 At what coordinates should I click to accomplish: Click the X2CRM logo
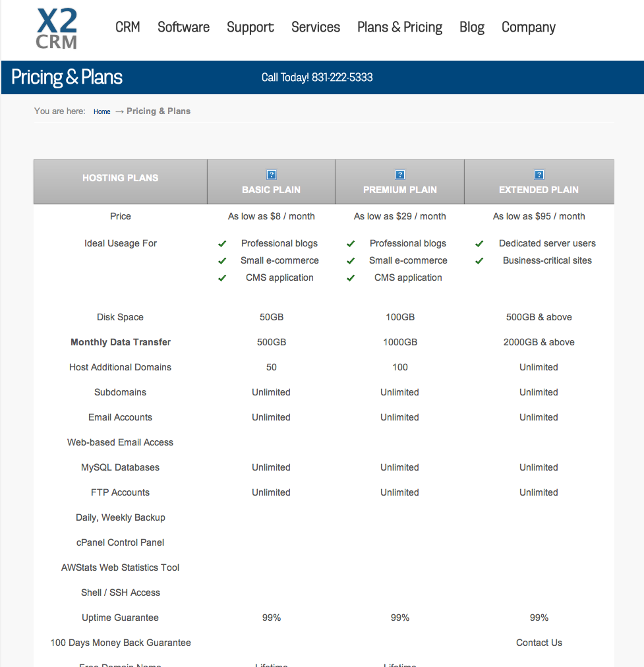[55, 29]
